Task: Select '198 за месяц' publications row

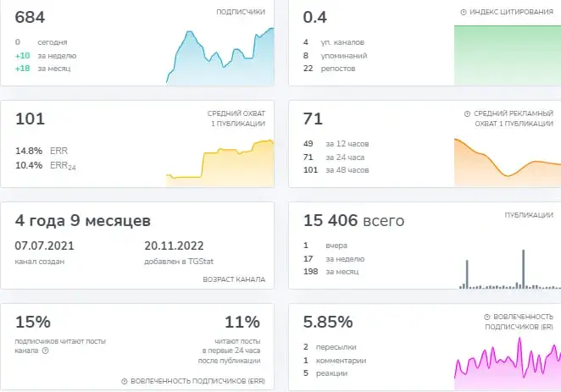Action: point(331,272)
